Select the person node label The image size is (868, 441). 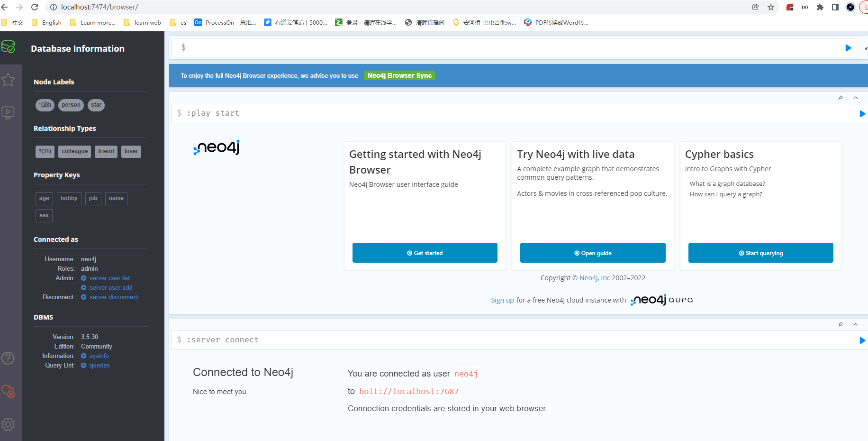tap(71, 105)
